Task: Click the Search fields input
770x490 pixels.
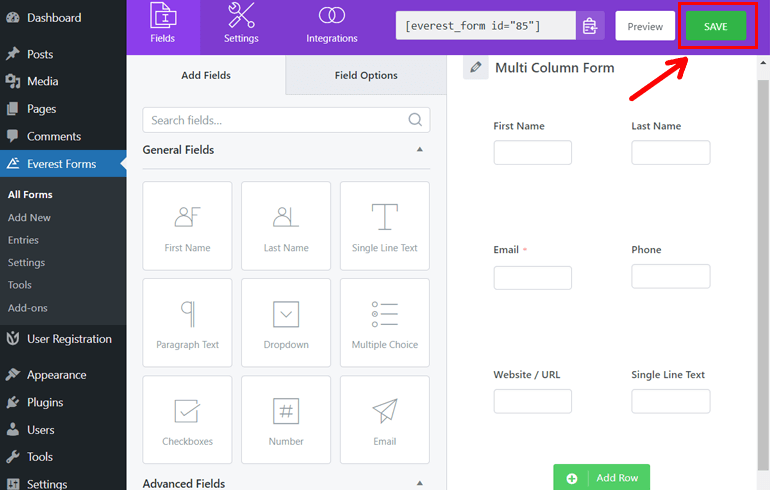Action: tap(286, 120)
